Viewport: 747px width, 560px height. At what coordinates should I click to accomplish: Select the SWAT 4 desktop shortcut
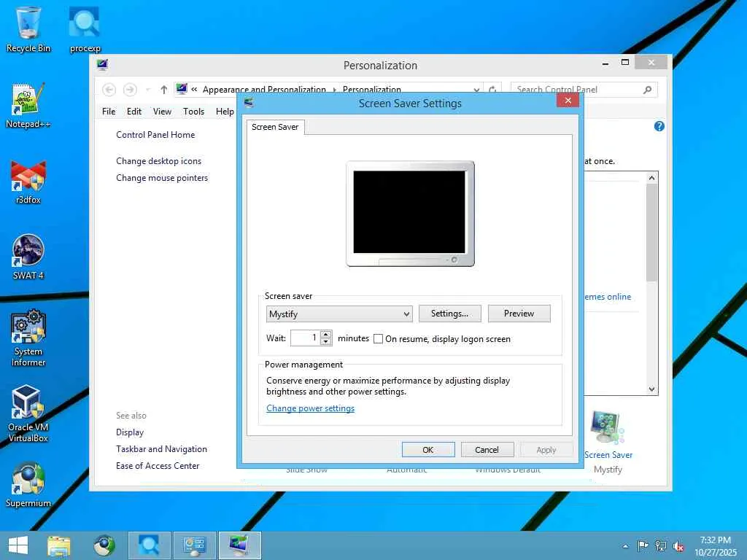[x=28, y=256]
